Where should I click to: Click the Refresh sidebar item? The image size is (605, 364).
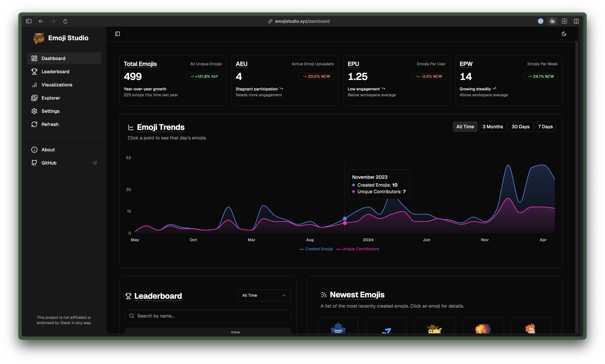pos(50,124)
